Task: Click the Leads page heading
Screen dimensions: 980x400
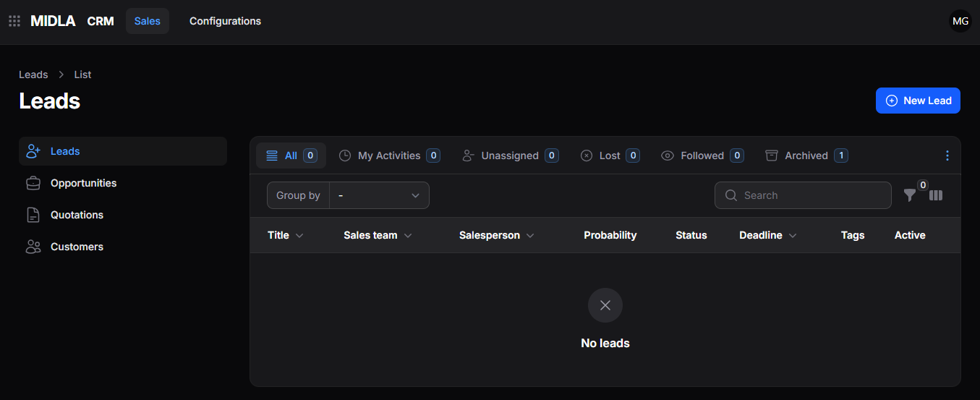Action: point(49,101)
